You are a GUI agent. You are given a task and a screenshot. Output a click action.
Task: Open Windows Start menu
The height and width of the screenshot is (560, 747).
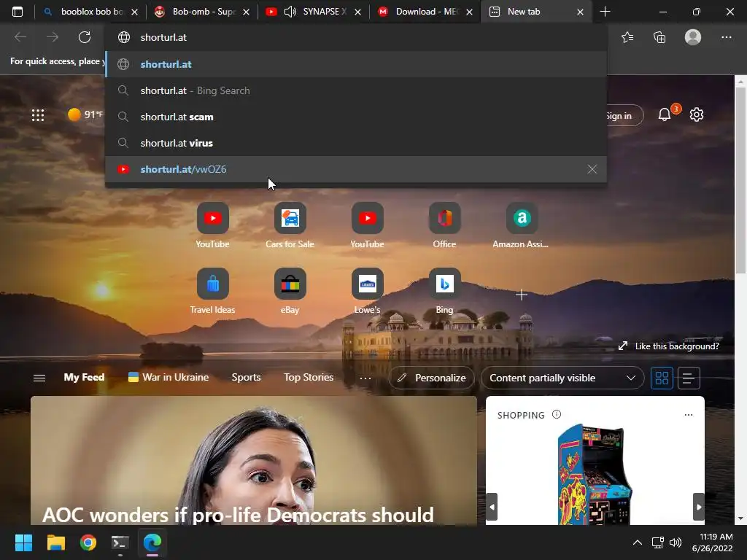(23, 542)
